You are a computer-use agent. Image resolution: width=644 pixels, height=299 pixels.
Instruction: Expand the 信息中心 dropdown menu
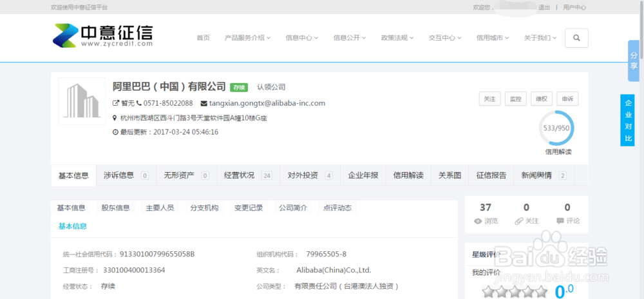tap(302, 38)
